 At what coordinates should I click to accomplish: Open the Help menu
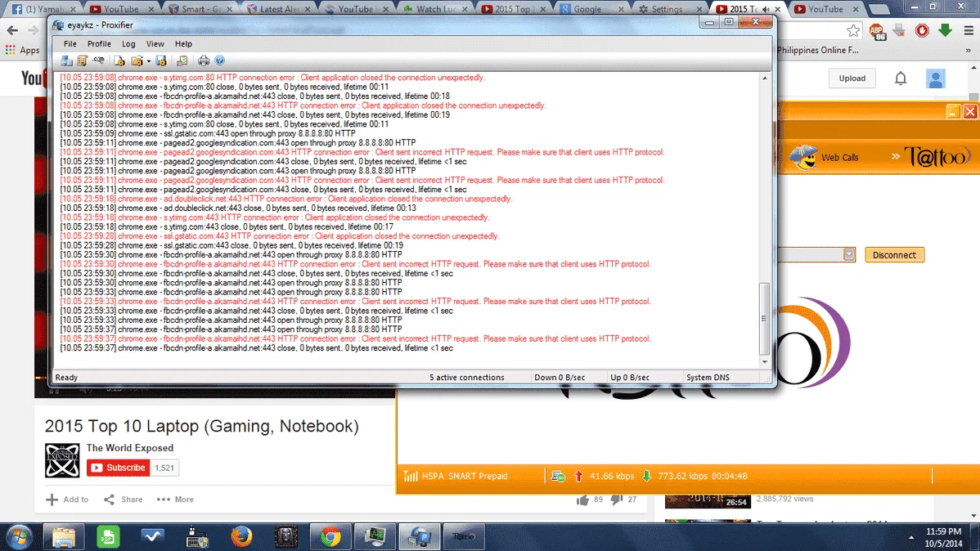[183, 43]
